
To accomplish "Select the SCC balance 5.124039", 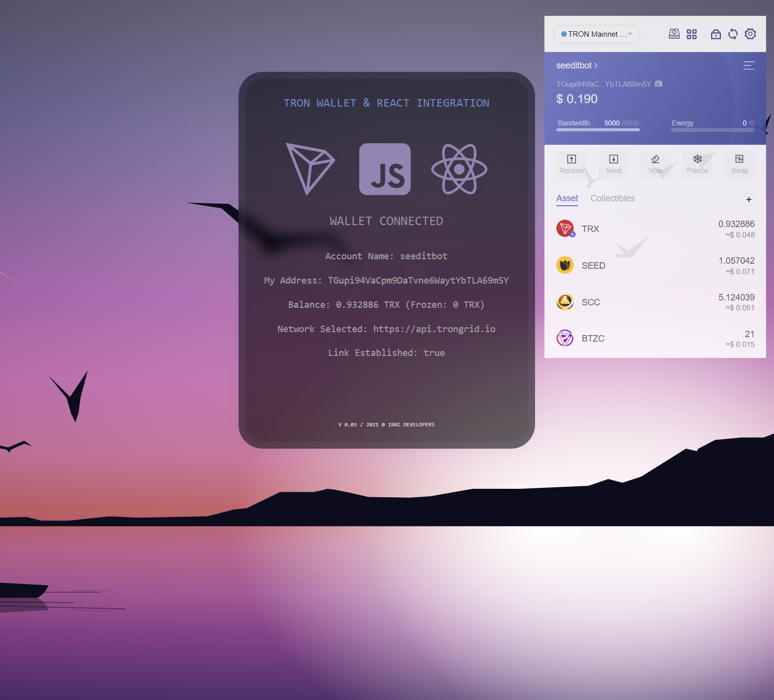I will coord(736,297).
